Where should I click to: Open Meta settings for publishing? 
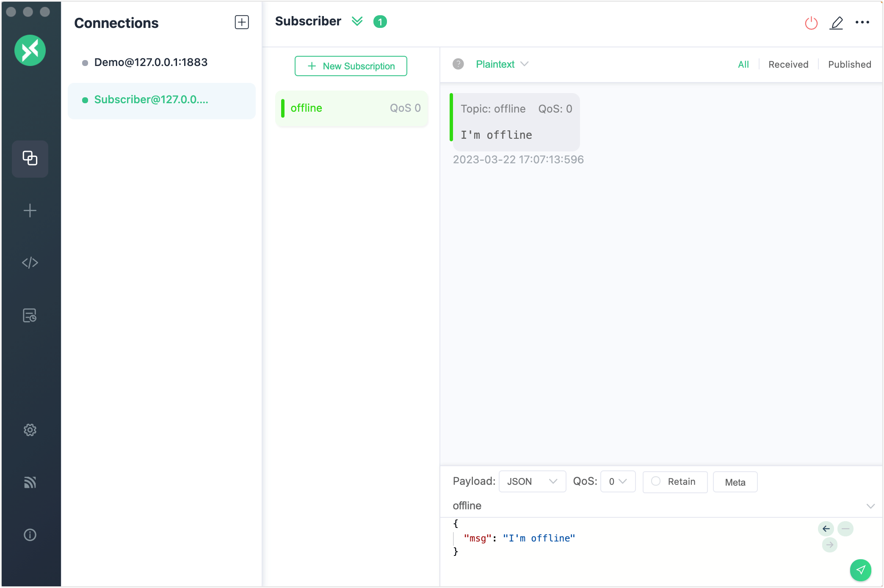click(735, 481)
